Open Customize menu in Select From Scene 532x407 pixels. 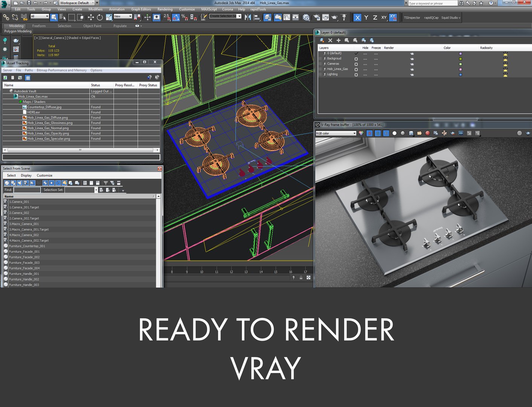tap(44, 176)
